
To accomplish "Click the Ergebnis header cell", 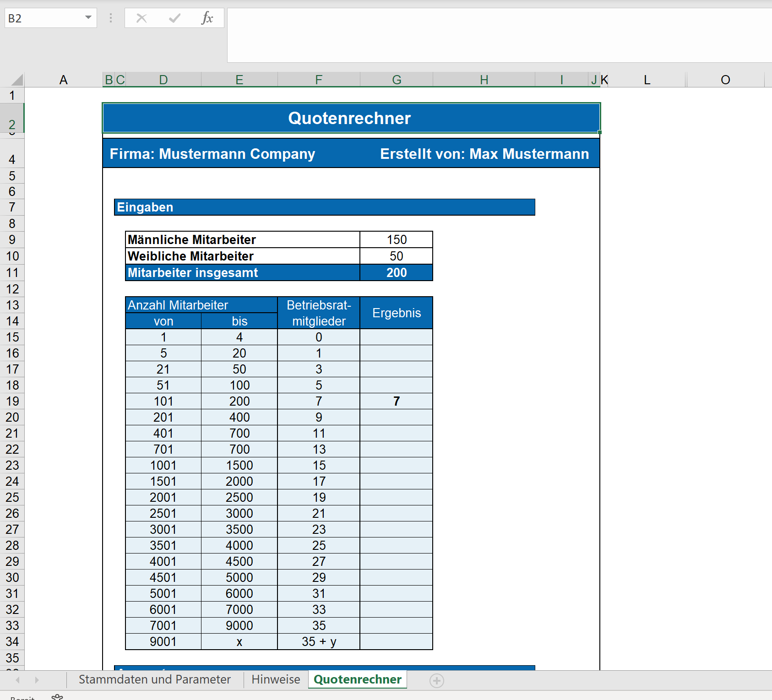I will [397, 313].
